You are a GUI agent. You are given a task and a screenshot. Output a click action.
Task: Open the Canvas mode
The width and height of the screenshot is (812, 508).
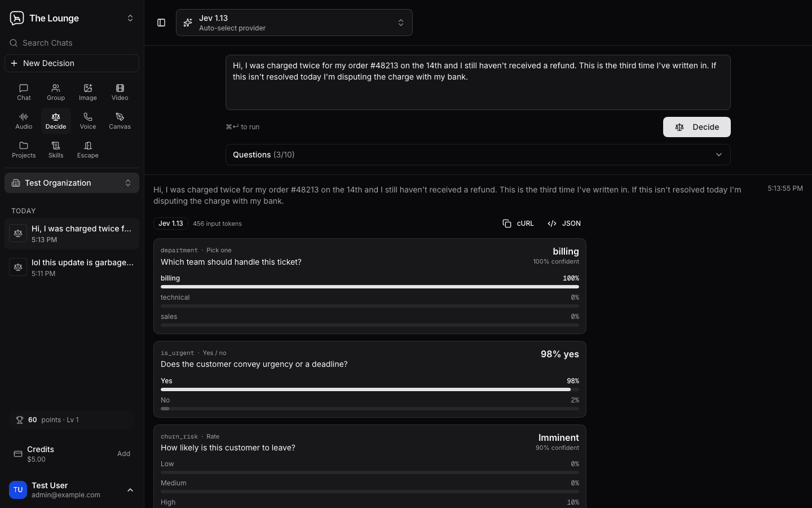[120, 121]
